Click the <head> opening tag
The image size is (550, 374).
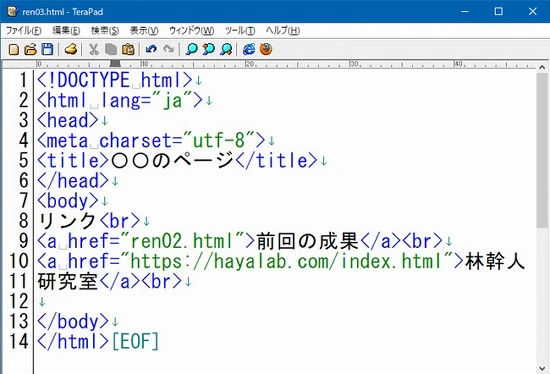click(x=68, y=120)
